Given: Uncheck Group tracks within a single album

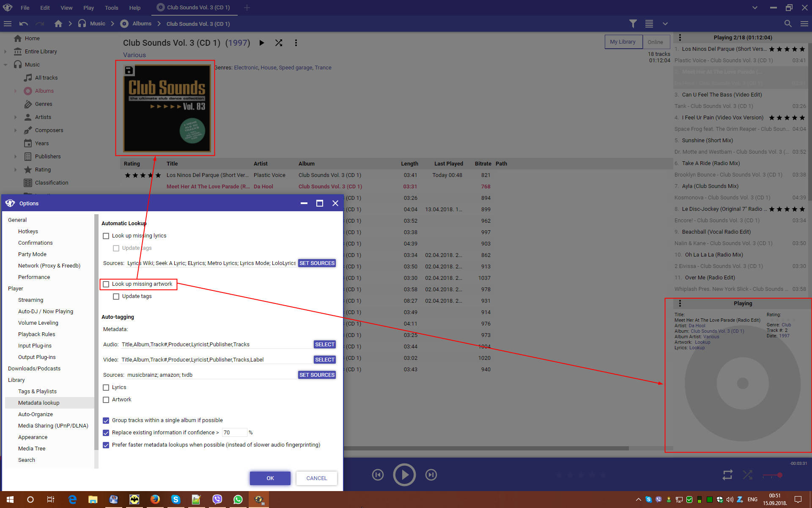Looking at the screenshot, I should [x=106, y=420].
